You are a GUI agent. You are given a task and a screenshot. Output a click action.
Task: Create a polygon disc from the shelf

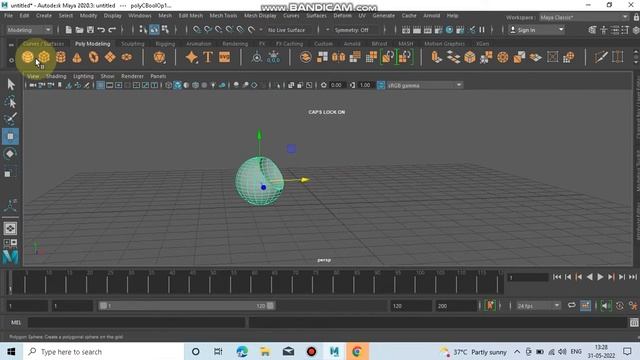coord(127,57)
